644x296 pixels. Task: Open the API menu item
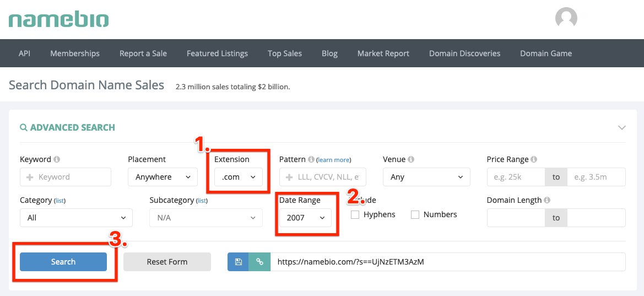(25, 53)
